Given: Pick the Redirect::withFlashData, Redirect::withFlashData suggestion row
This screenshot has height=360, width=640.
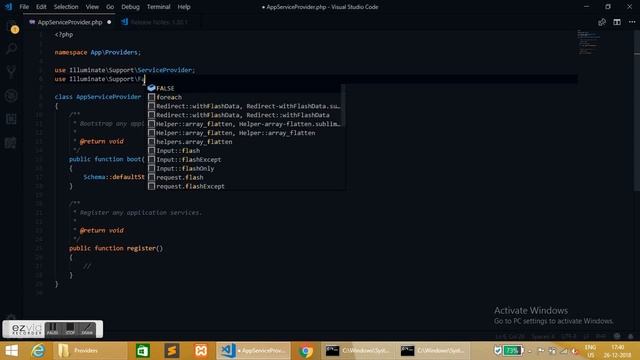Looking at the screenshot, I should [245, 115].
